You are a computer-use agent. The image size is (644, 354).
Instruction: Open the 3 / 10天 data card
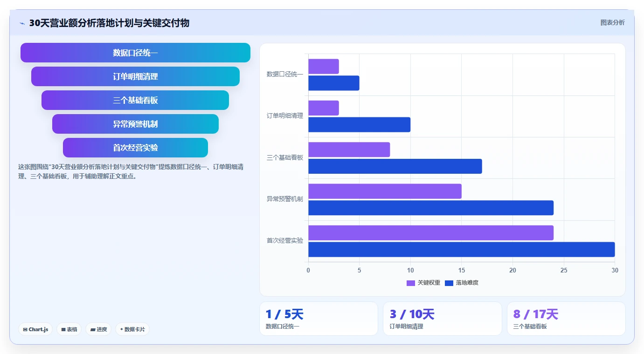[x=443, y=319]
